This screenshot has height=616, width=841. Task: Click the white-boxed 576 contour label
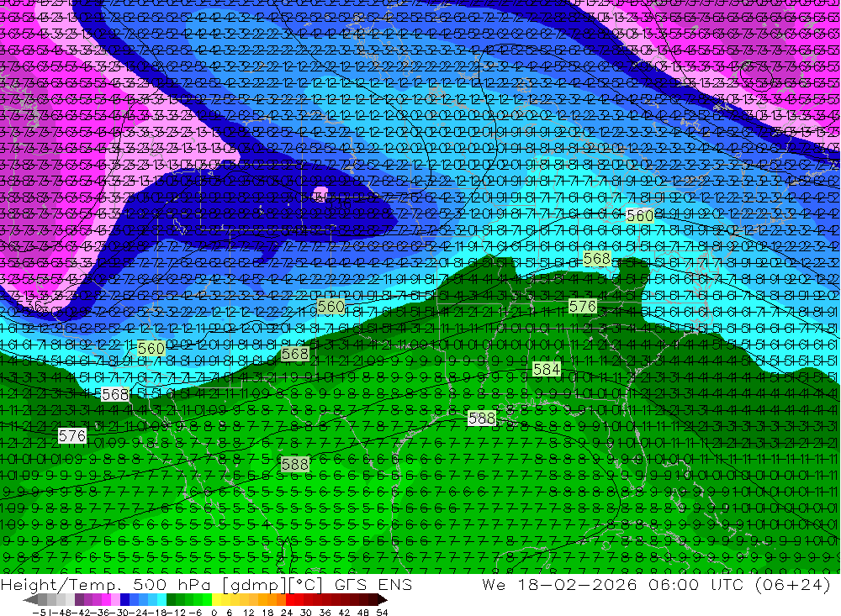(x=71, y=436)
